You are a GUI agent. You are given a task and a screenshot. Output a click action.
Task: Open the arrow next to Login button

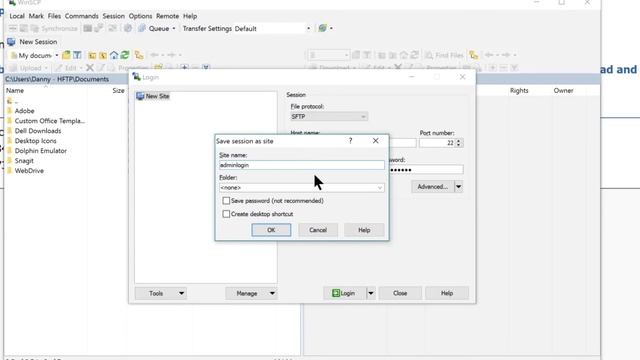pyautogui.click(x=371, y=293)
